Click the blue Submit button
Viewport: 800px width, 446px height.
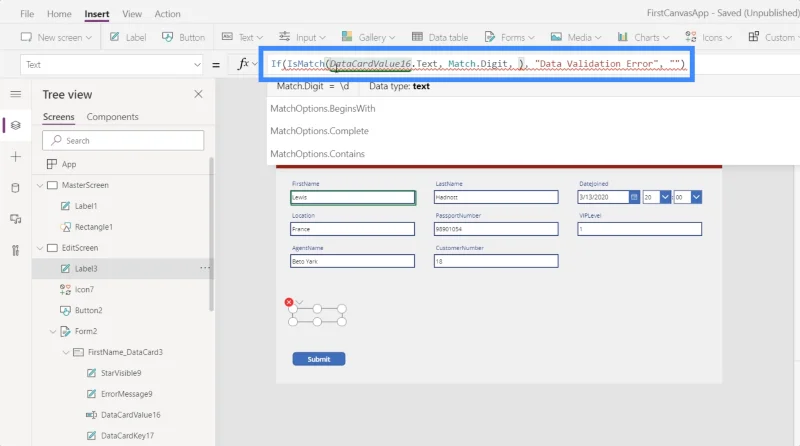coord(319,359)
